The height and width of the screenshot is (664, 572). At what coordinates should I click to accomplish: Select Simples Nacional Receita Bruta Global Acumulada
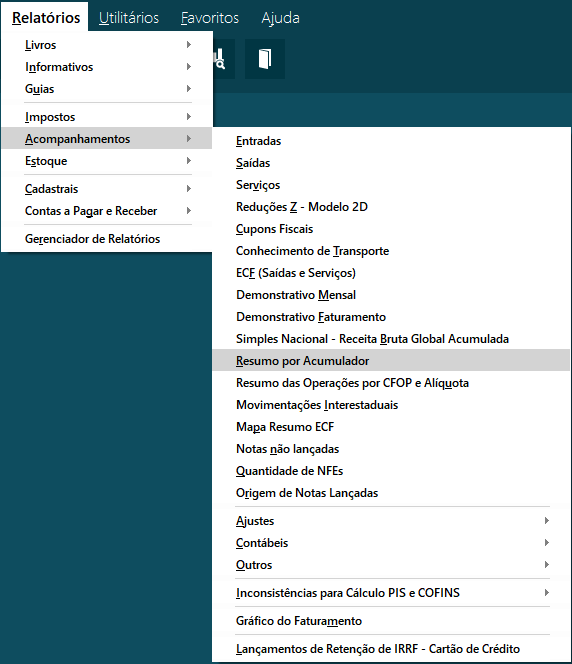tap(391, 339)
